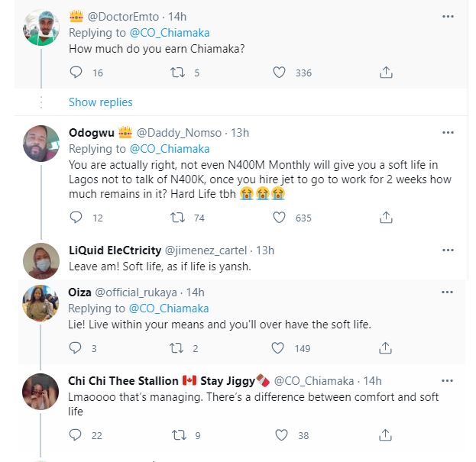Share DoctorEmto's tweet
Screen dimensions: 476x462
pyautogui.click(x=387, y=73)
